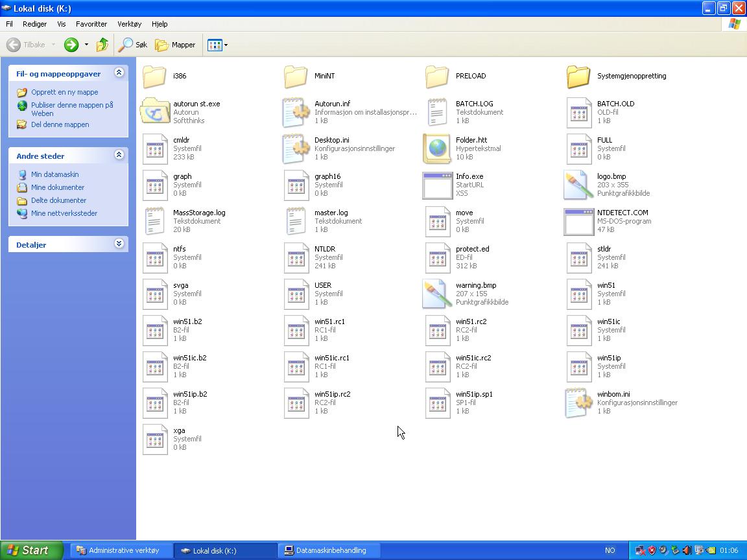747x560 pixels.
Task: Toggle the Mapper folders pane button
Action: coord(175,45)
